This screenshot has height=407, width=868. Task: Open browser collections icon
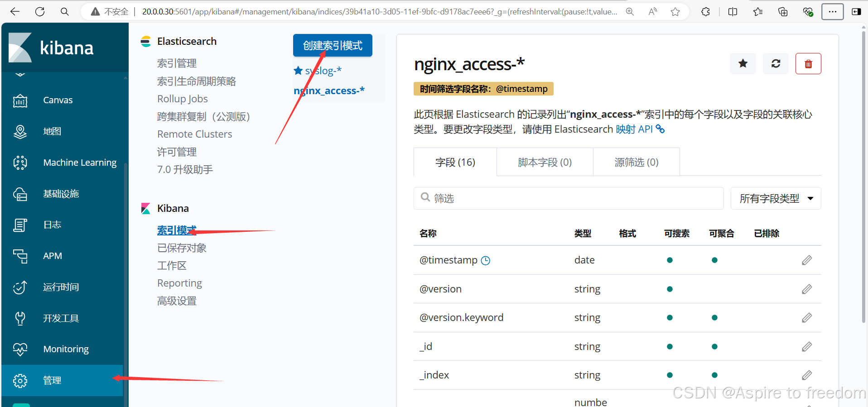(x=783, y=12)
